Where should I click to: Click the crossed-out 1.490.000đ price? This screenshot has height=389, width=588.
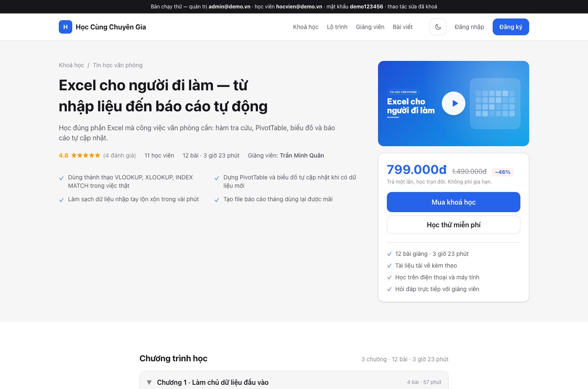(469, 171)
